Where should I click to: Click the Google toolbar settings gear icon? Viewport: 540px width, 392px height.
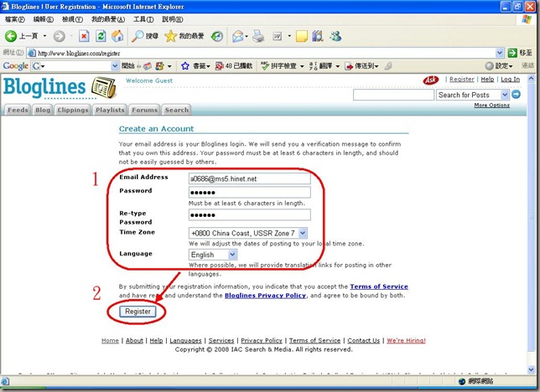tap(489, 65)
